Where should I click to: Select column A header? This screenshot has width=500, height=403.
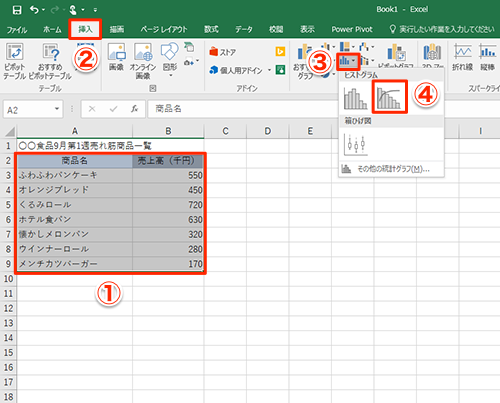[x=75, y=131]
